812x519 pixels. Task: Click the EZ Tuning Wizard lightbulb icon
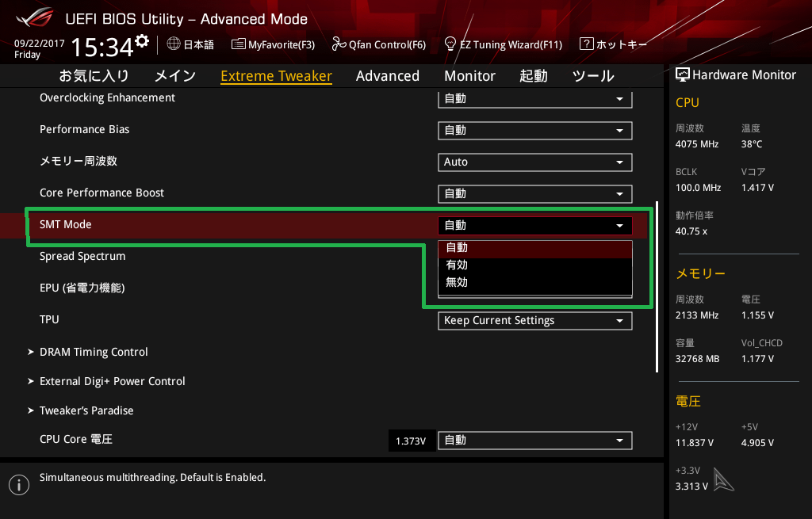pyautogui.click(x=450, y=44)
